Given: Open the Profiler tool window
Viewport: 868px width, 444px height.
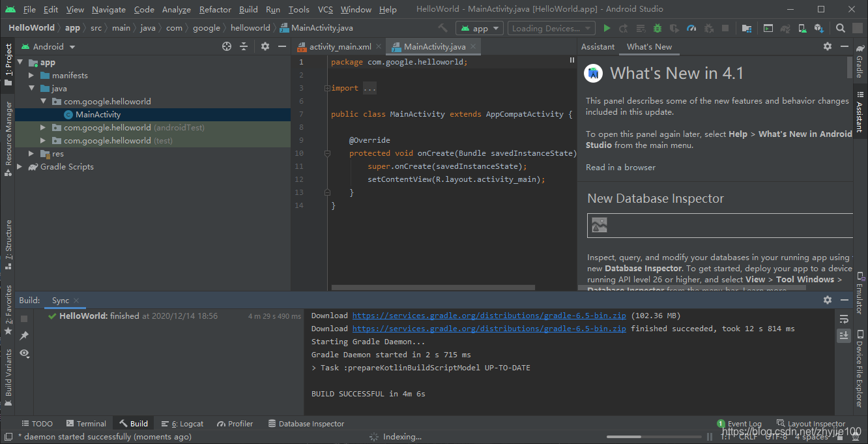Looking at the screenshot, I should pyautogui.click(x=235, y=424).
